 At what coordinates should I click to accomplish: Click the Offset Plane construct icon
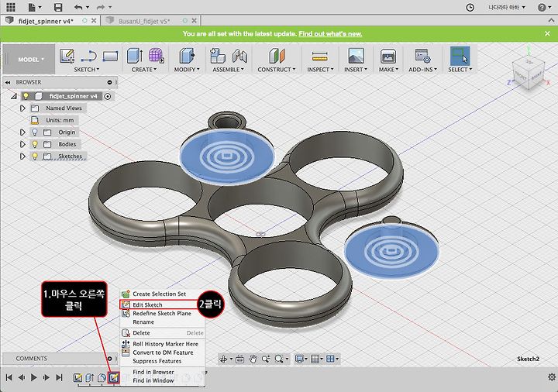277,56
